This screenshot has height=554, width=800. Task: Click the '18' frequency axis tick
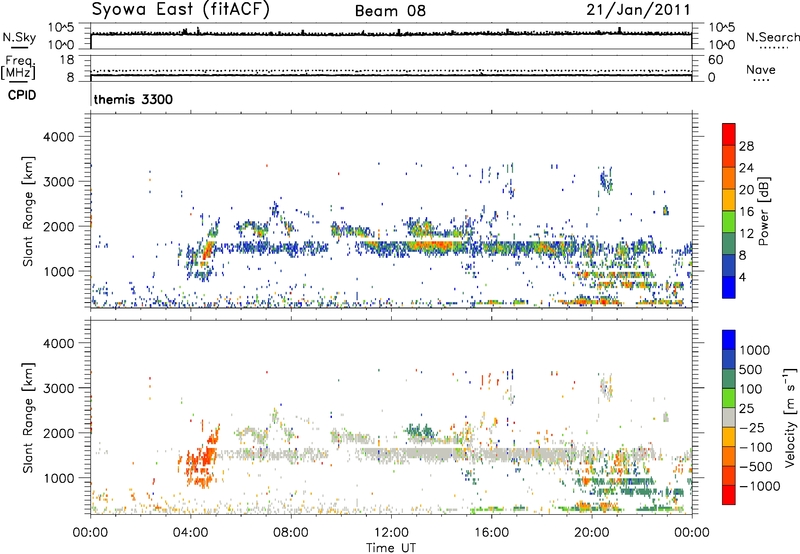tap(67, 60)
